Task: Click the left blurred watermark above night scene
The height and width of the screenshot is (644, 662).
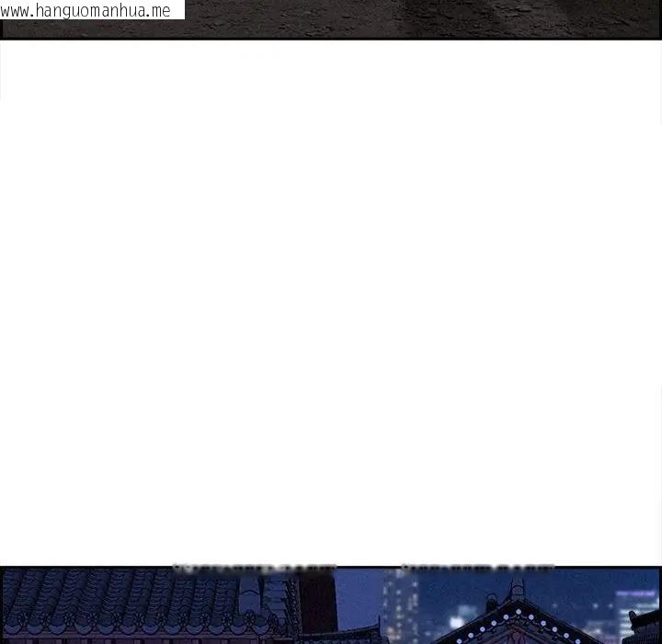Action: (x=254, y=569)
